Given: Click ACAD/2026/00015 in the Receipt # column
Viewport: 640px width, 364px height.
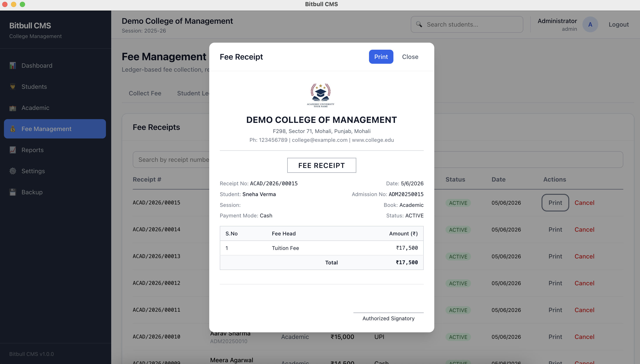Looking at the screenshot, I should click(x=156, y=202).
